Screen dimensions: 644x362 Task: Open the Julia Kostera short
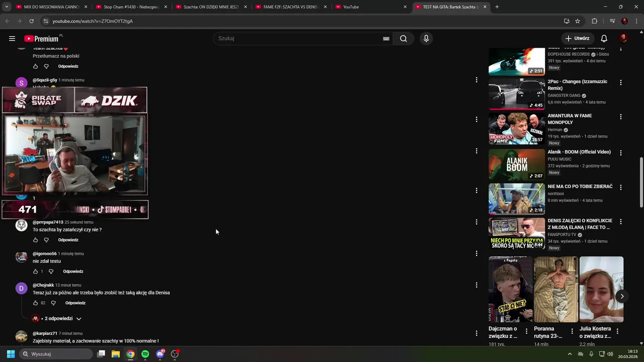click(x=601, y=290)
